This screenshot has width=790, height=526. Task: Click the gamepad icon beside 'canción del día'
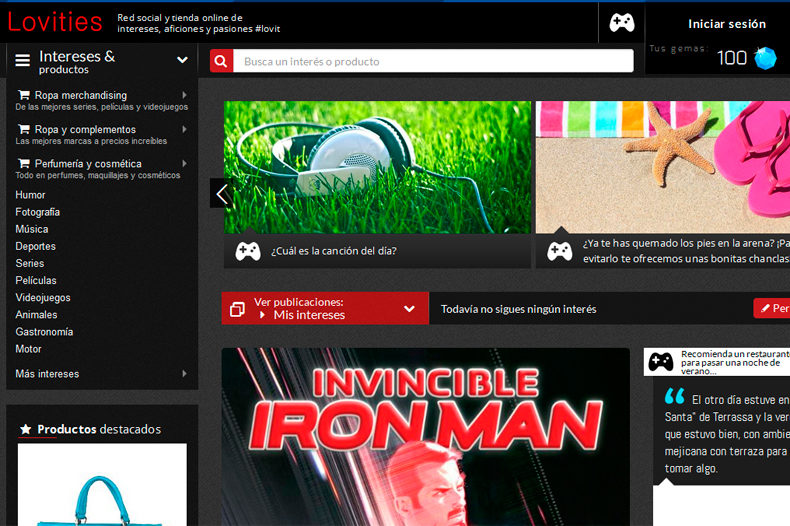pyautogui.click(x=248, y=251)
